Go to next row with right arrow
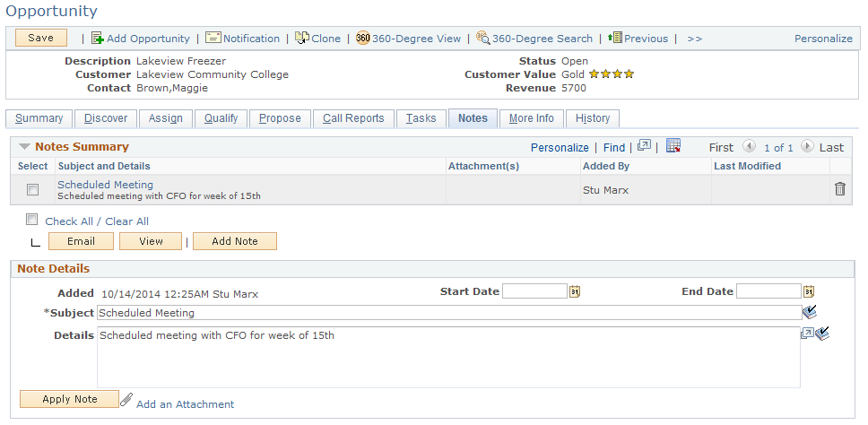Viewport: 868px width, 425px height. (x=807, y=147)
